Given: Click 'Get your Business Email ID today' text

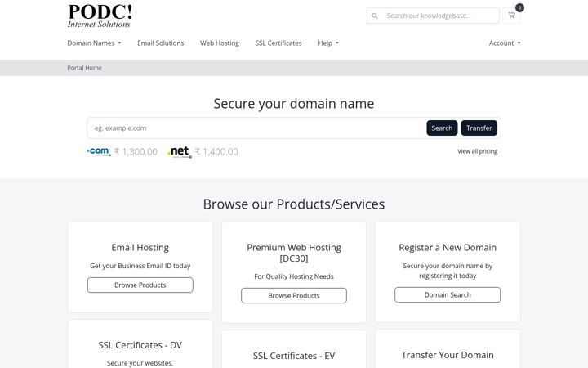Looking at the screenshot, I should click(x=140, y=266).
